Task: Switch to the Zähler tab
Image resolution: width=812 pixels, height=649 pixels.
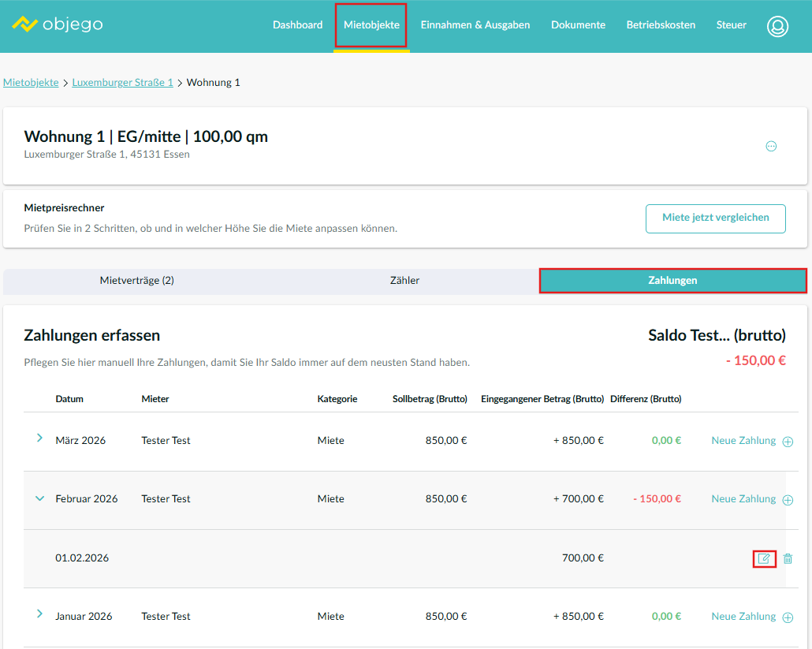Action: tap(404, 281)
